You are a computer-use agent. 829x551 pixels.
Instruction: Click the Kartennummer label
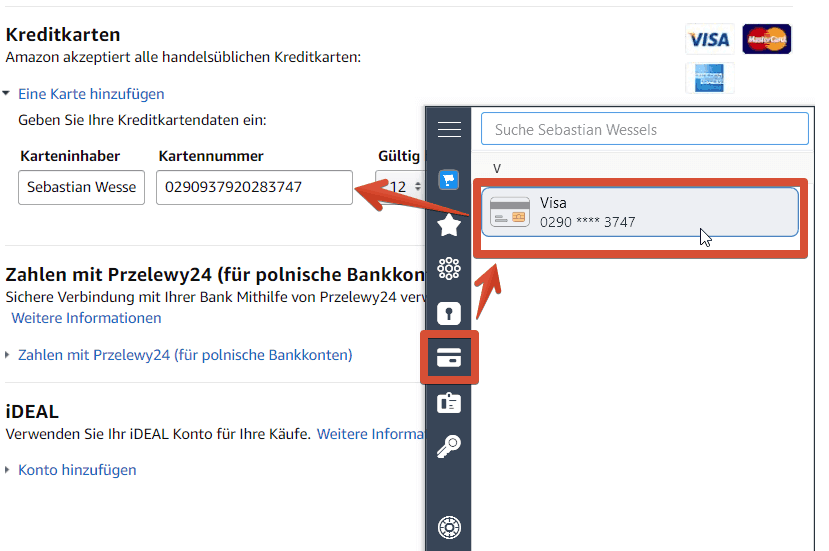pyautogui.click(x=211, y=156)
